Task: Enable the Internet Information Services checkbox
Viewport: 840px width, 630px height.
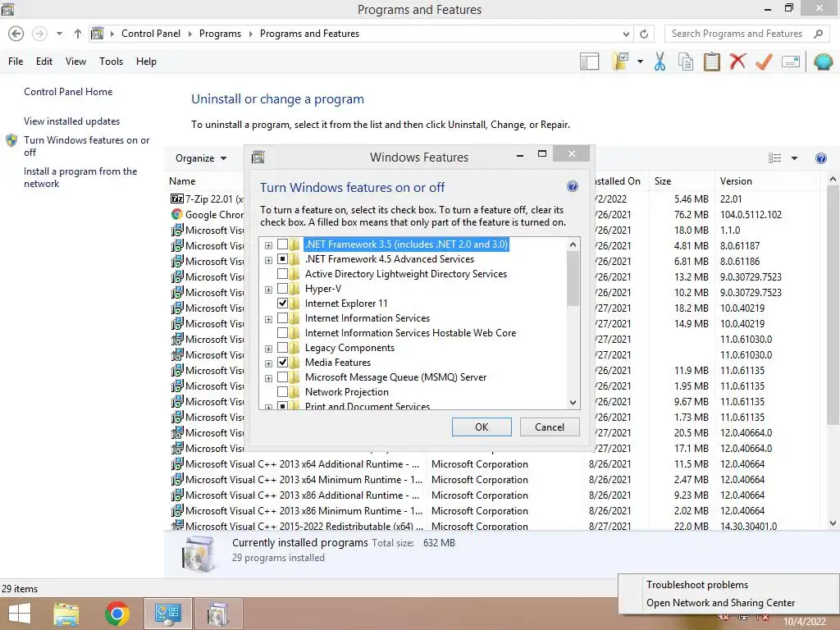Action: coord(282,318)
